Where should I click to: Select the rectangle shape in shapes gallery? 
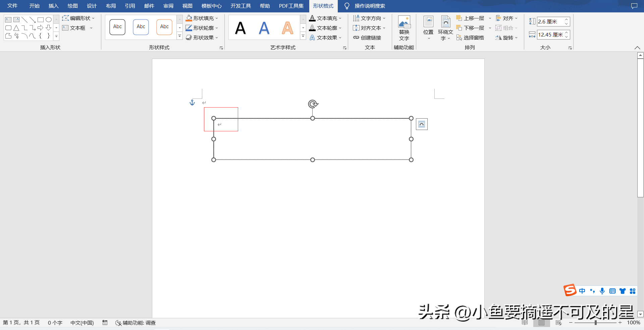pyautogui.click(x=41, y=20)
